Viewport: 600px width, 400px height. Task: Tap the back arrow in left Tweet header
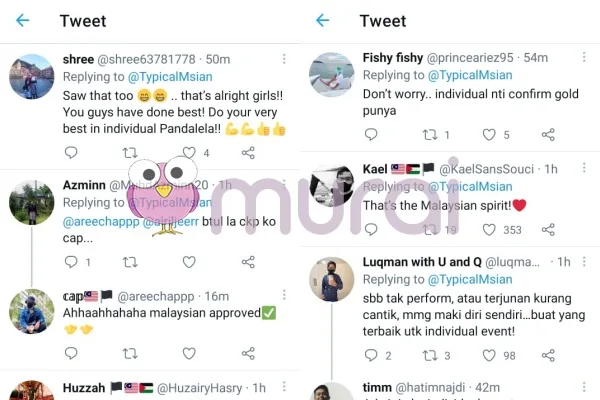(x=23, y=20)
